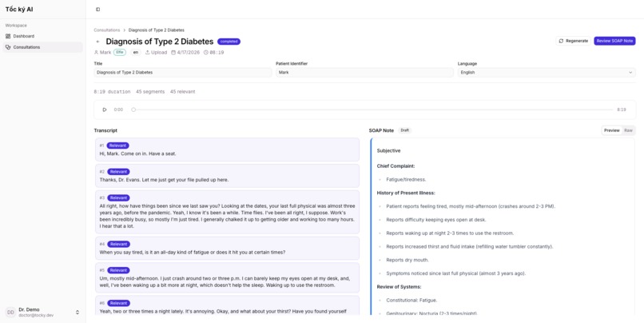Viewport: 644px width, 323px height.
Task: Click the '8:19 duration' stat
Action: (x=112, y=92)
